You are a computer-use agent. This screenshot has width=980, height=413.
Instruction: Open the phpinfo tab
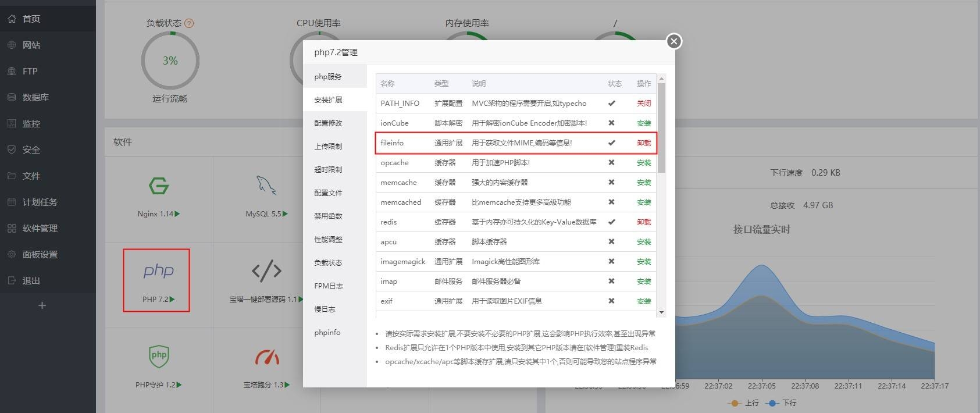coord(335,332)
